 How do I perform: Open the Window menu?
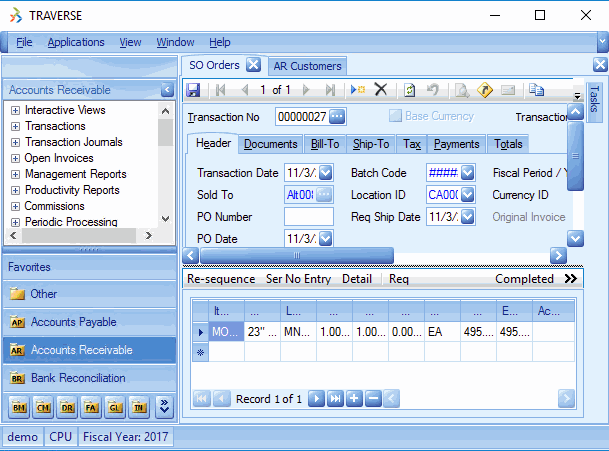tap(175, 42)
